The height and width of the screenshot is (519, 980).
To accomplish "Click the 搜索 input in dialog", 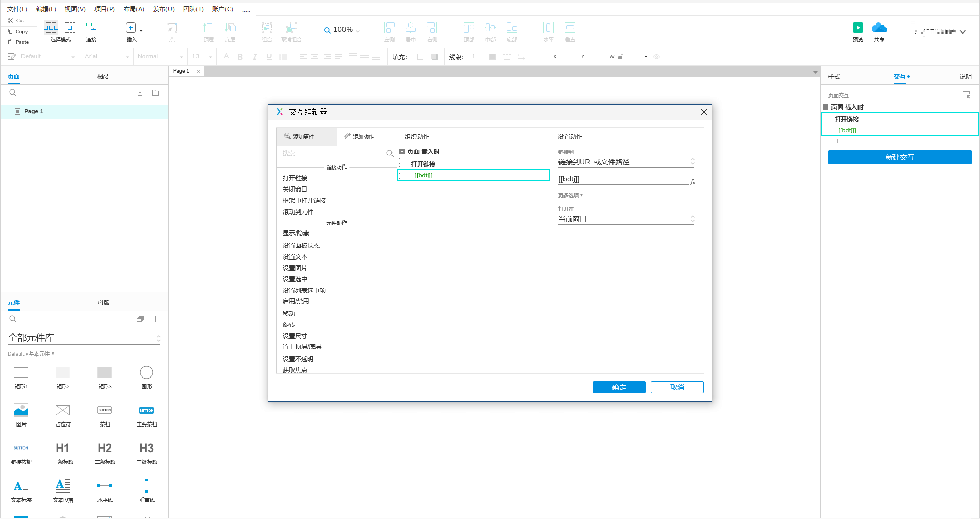I will click(x=332, y=153).
